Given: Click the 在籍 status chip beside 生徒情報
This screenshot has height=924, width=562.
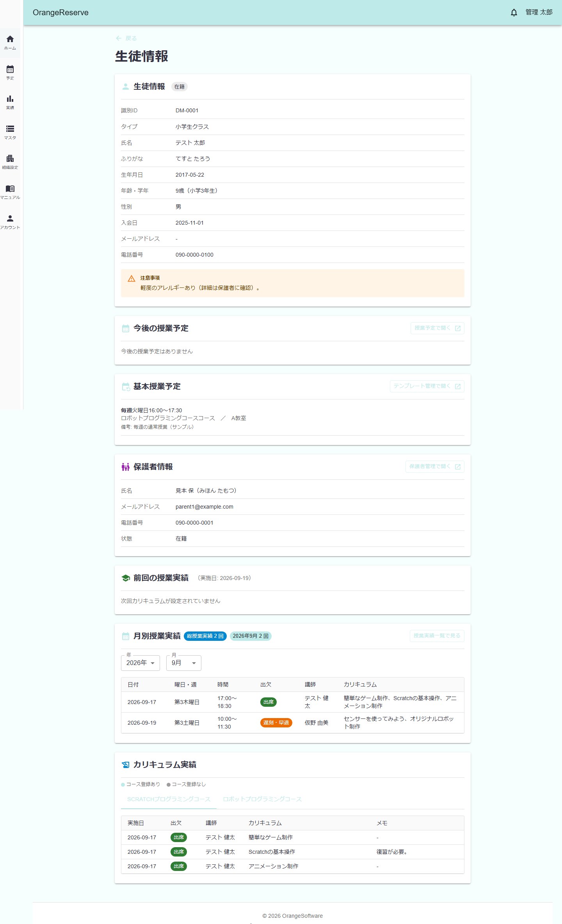Looking at the screenshot, I should pos(180,87).
